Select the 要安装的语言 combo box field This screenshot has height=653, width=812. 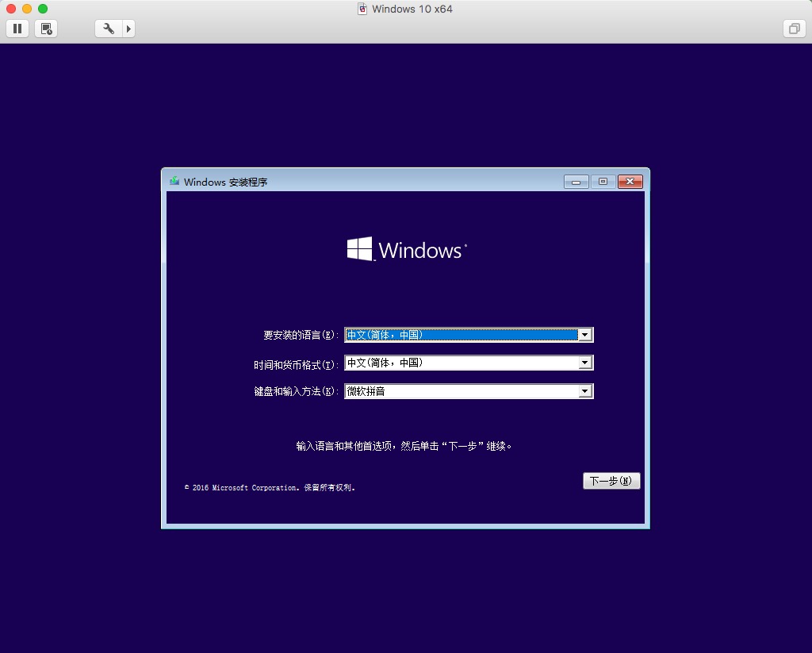pos(469,335)
